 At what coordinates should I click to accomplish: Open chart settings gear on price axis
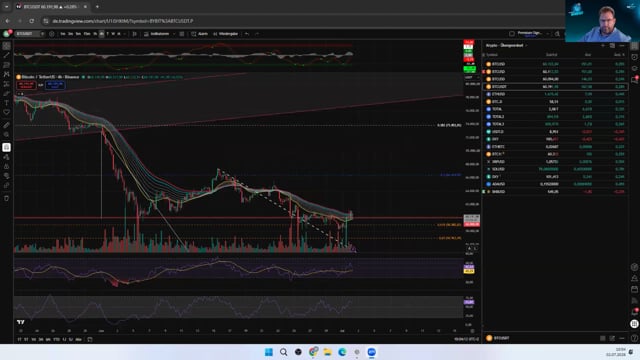pos(472,331)
